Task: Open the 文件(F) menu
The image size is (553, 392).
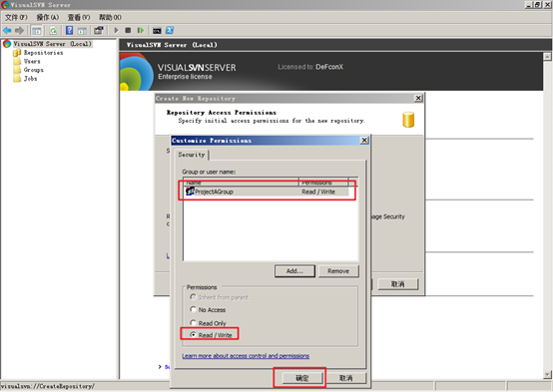Action: pyautogui.click(x=16, y=17)
